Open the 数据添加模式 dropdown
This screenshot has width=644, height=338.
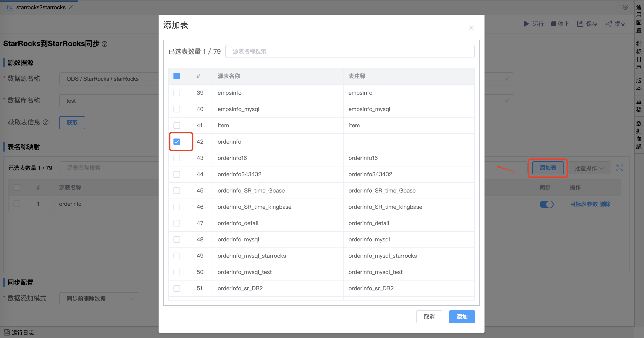[99, 298]
